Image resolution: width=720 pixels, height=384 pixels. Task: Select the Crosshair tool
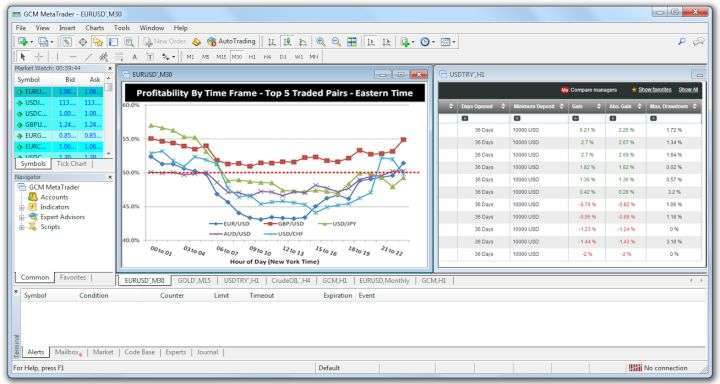(x=39, y=57)
